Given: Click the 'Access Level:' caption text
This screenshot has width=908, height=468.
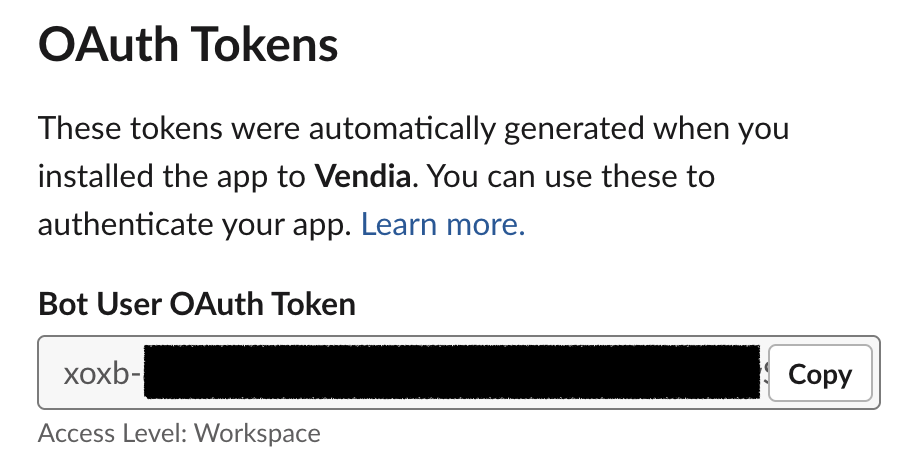Looking at the screenshot, I should click(x=113, y=433).
